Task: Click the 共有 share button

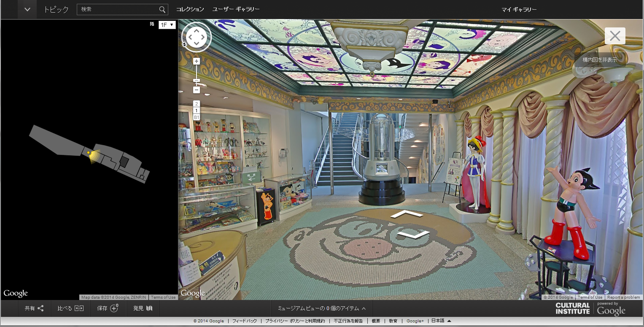Action: [x=34, y=308]
